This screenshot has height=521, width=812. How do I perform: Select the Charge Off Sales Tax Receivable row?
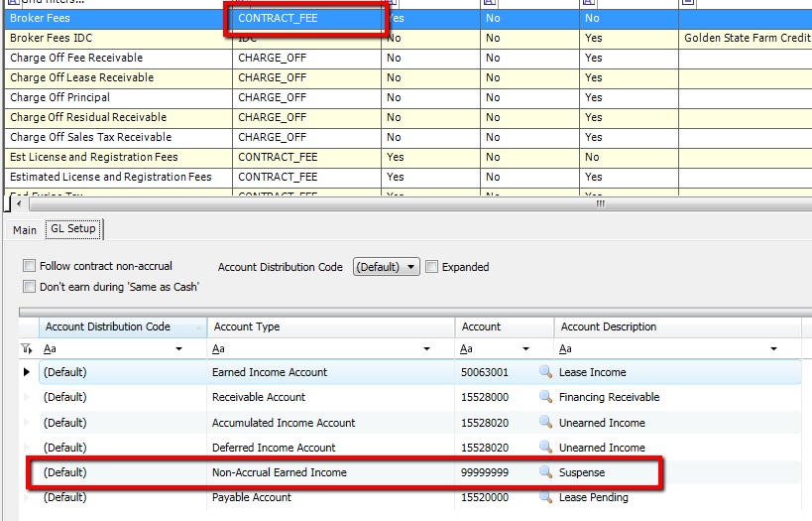tap(408, 137)
